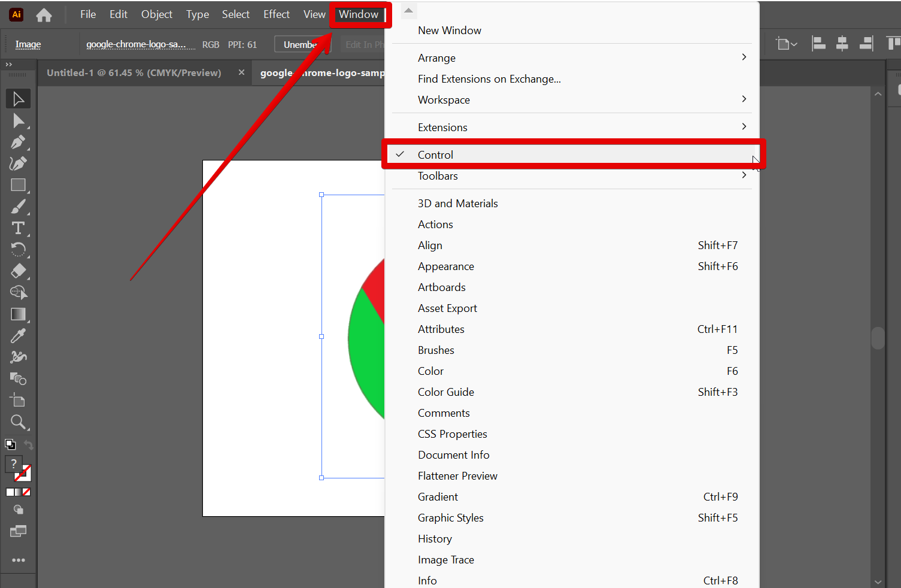This screenshot has height=588, width=901.
Task: Set fill to None in toolbar
Action: pos(26,492)
